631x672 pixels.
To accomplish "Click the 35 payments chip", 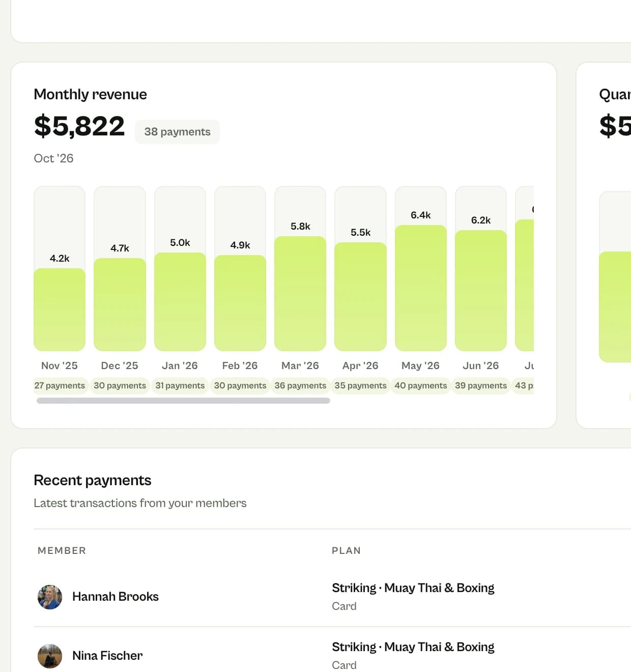I will coord(360,385).
